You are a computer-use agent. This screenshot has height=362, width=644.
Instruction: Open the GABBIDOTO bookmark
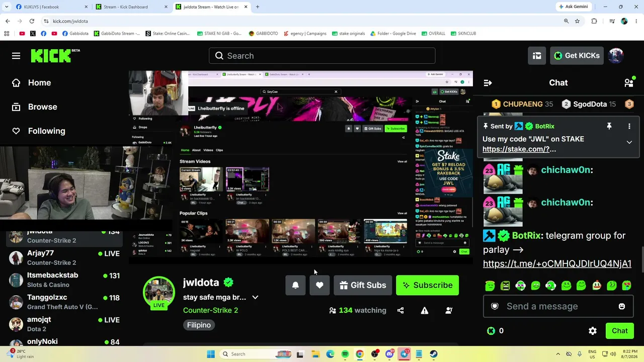coord(263,34)
